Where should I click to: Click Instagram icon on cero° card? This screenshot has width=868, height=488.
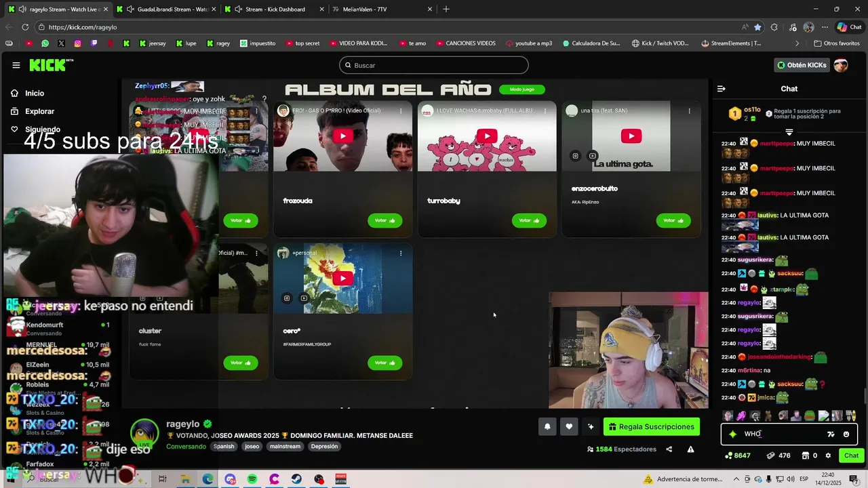click(287, 298)
